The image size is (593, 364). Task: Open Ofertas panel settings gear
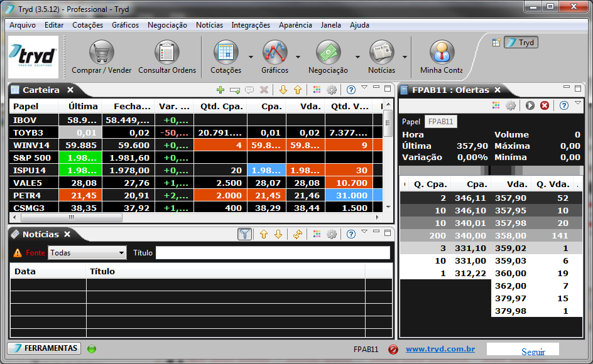(x=511, y=105)
